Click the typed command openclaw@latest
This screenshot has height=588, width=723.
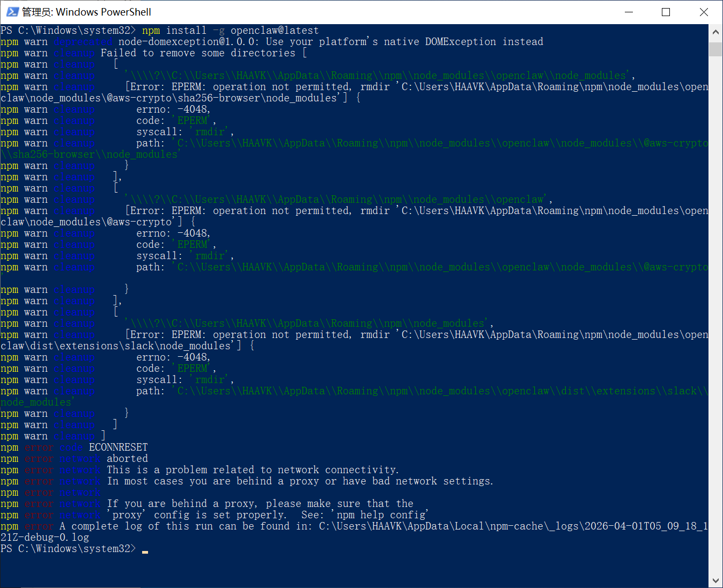(275, 31)
